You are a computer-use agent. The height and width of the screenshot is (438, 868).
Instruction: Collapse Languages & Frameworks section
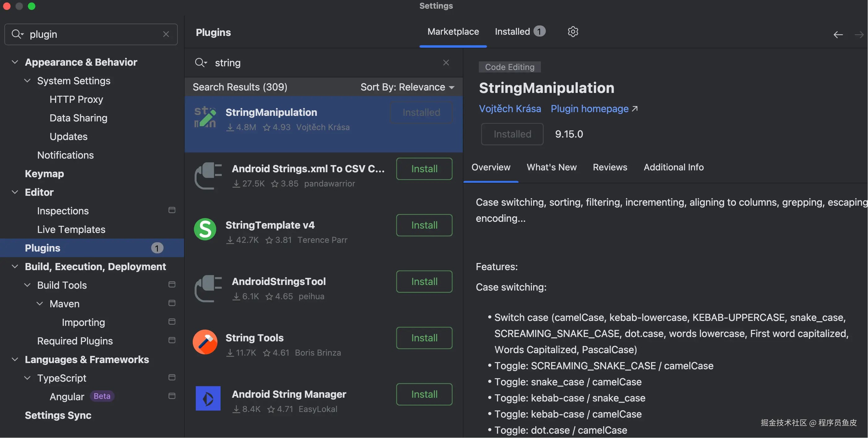(x=15, y=359)
